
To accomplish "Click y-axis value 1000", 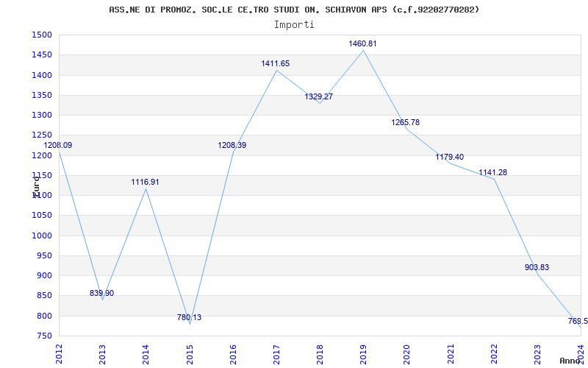I will tap(42, 236).
